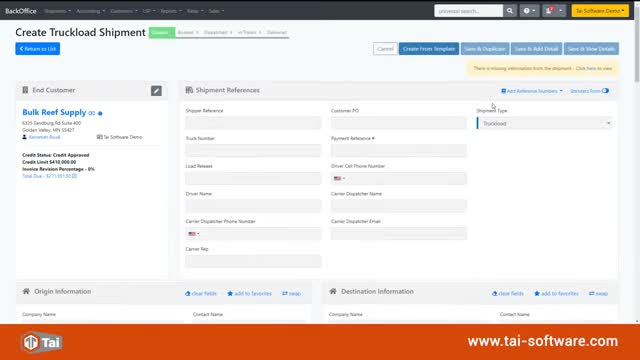Viewport: 640px width, 360px height.
Task: Open the help question-mark menu
Action: pyautogui.click(x=529, y=11)
